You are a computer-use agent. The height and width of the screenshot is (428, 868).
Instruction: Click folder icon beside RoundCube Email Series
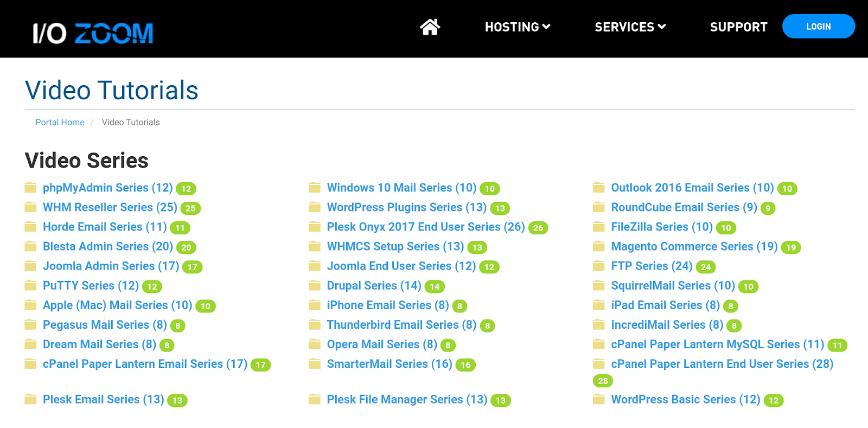pyautogui.click(x=599, y=207)
